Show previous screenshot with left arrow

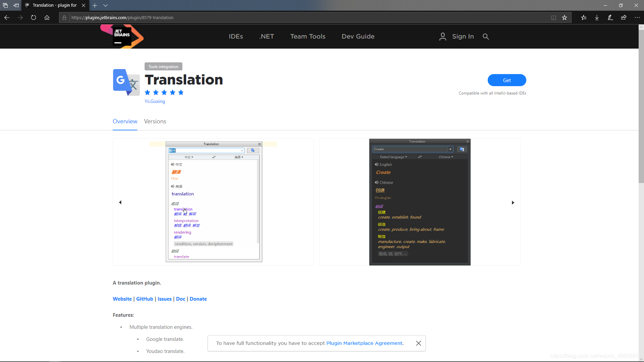click(x=120, y=202)
